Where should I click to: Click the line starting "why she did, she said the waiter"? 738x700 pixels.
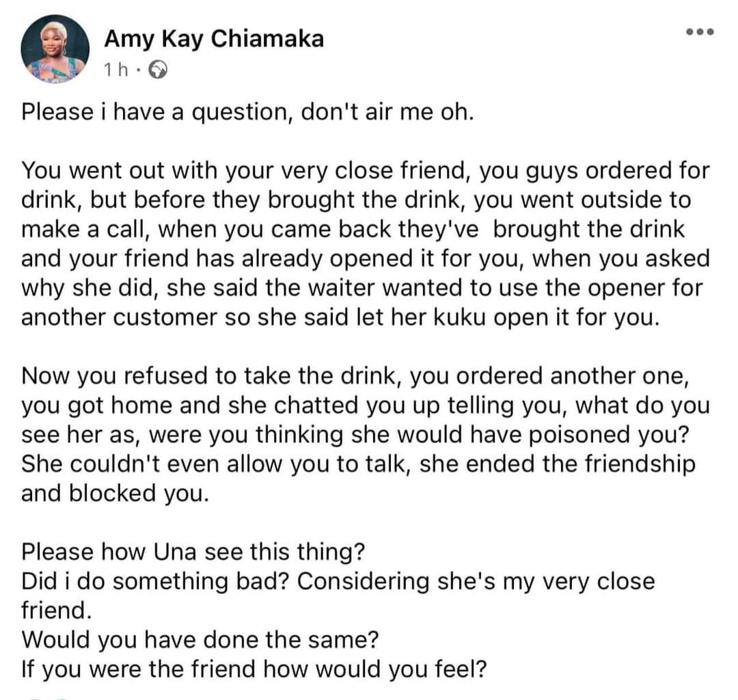[x=362, y=288]
